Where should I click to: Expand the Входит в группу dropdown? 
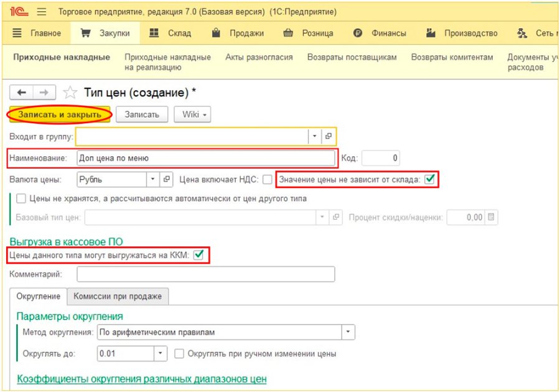[x=314, y=136]
